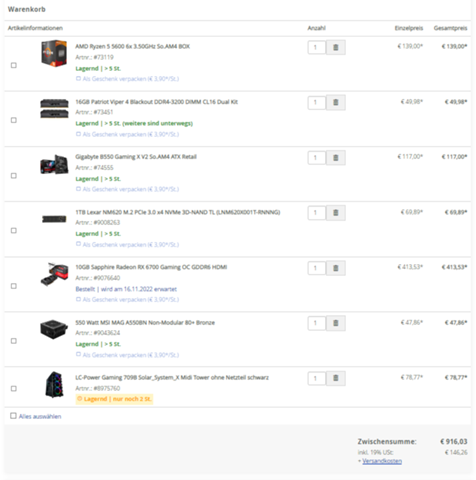Viewport: 476px width, 480px height.
Task: Click trash icon for Gigabyte B550 motherboard
Action: click(335, 158)
